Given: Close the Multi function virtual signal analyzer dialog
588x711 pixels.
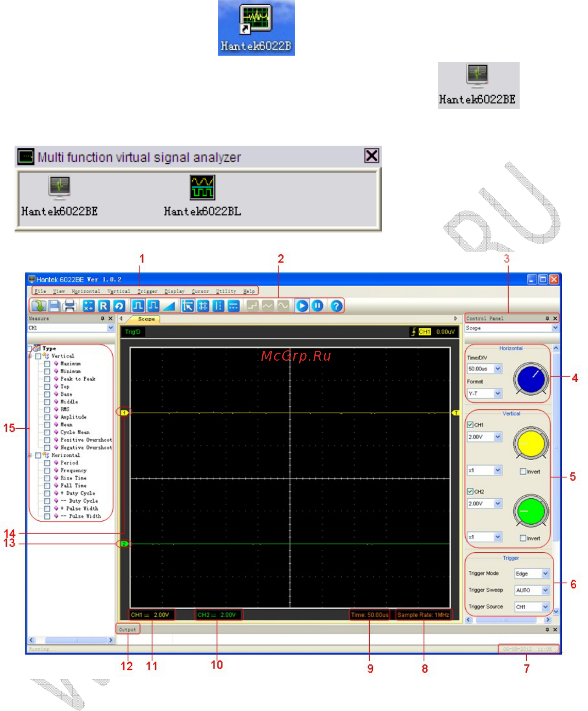Looking at the screenshot, I should pyautogui.click(x=371, y=156).
